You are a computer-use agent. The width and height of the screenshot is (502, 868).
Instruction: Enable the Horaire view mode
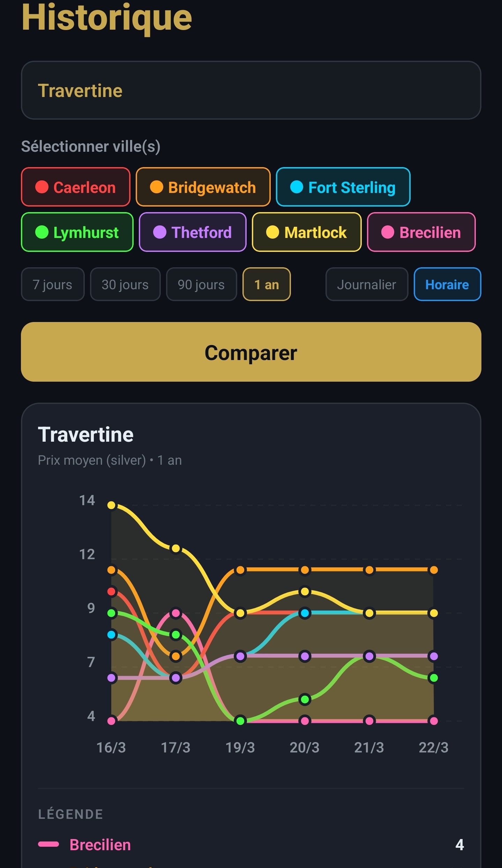click(447, 284)
